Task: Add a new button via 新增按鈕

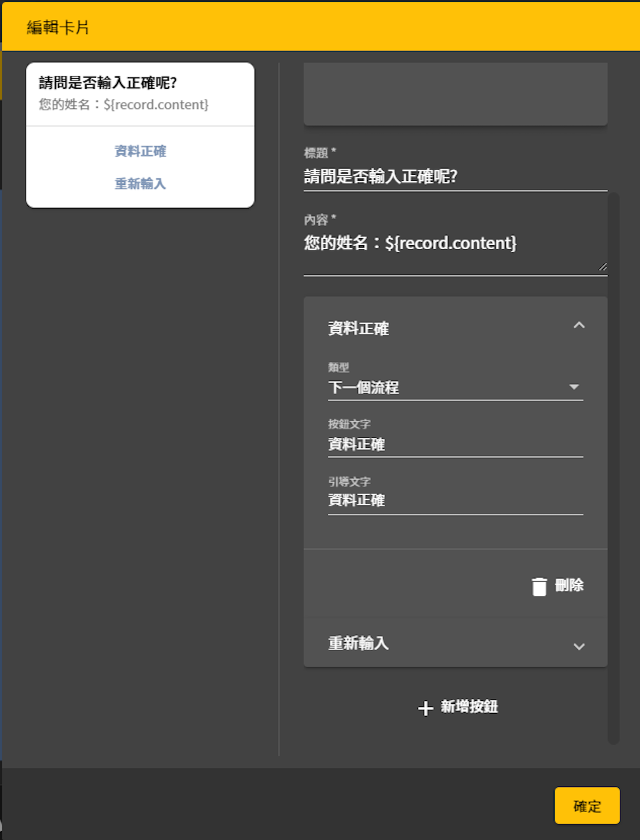Action: [457, 707]
